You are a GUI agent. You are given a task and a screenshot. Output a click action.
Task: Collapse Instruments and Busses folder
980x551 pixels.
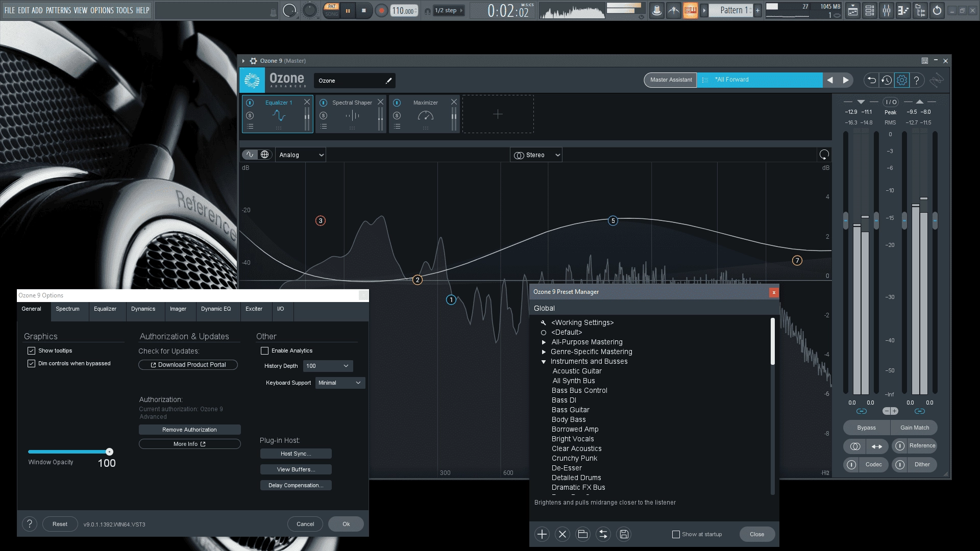point(544,362)
